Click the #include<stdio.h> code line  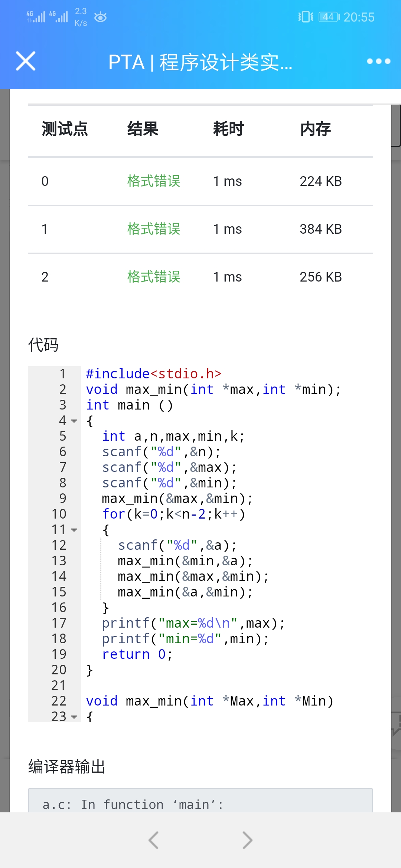tap(154, 374)
